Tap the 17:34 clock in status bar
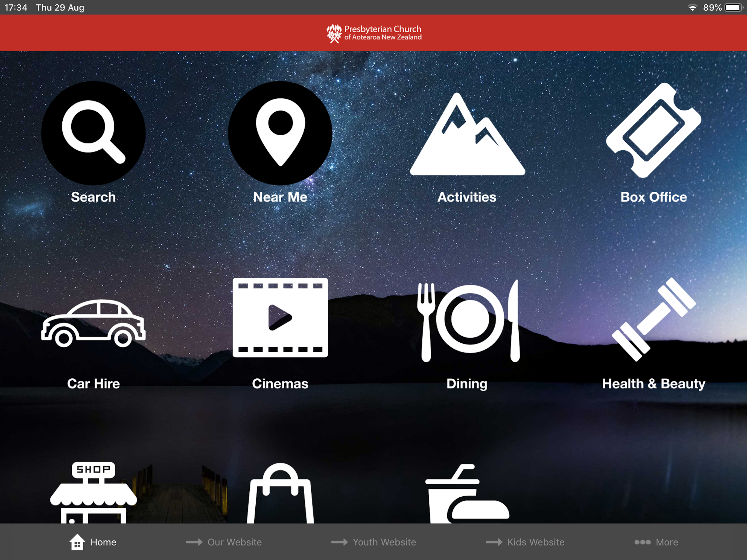 pos(16,7)
